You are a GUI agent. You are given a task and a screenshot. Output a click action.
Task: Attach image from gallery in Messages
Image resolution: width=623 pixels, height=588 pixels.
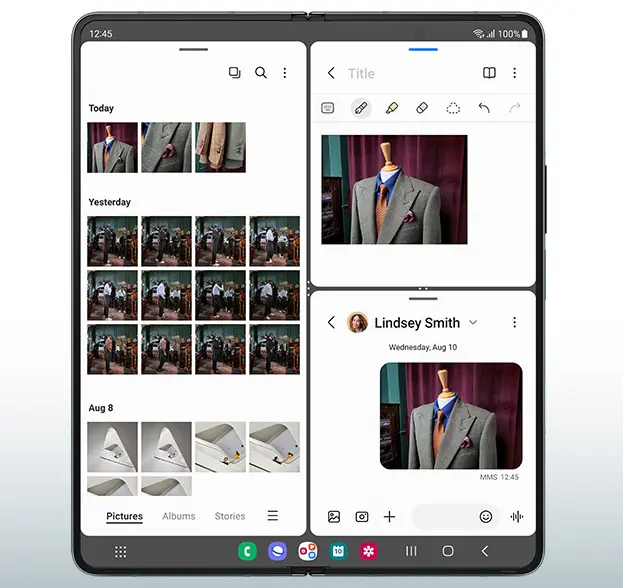[334, 517]
